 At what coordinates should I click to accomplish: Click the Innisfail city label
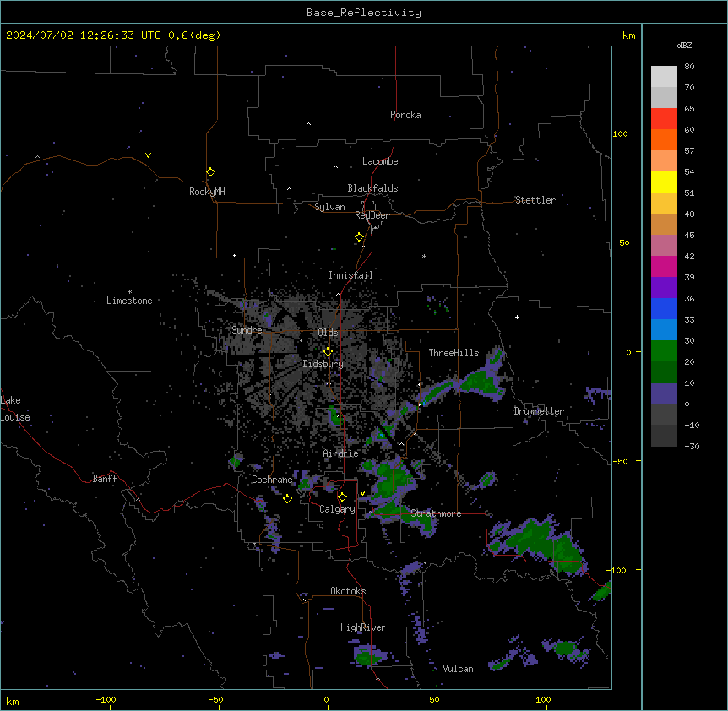[x=350, y=275]
